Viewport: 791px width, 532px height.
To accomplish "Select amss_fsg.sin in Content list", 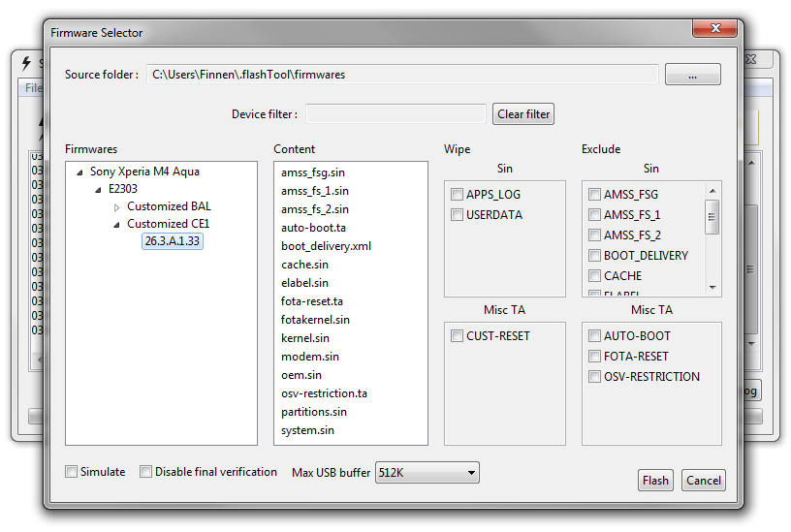I will 313,172.
